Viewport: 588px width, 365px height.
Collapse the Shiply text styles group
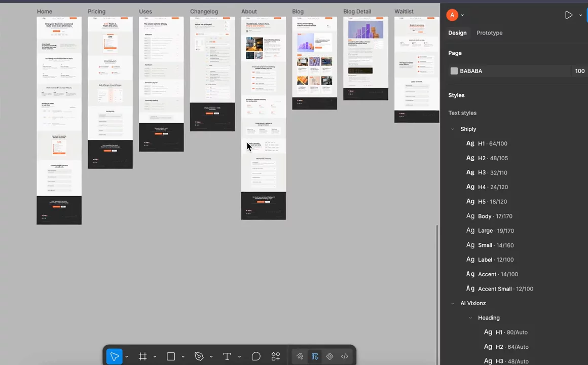pos(453,129)
